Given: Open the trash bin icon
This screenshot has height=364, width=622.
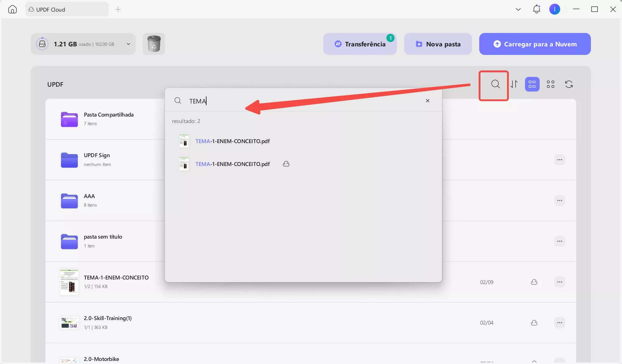Looking at the screenshot, I should 154,44.
